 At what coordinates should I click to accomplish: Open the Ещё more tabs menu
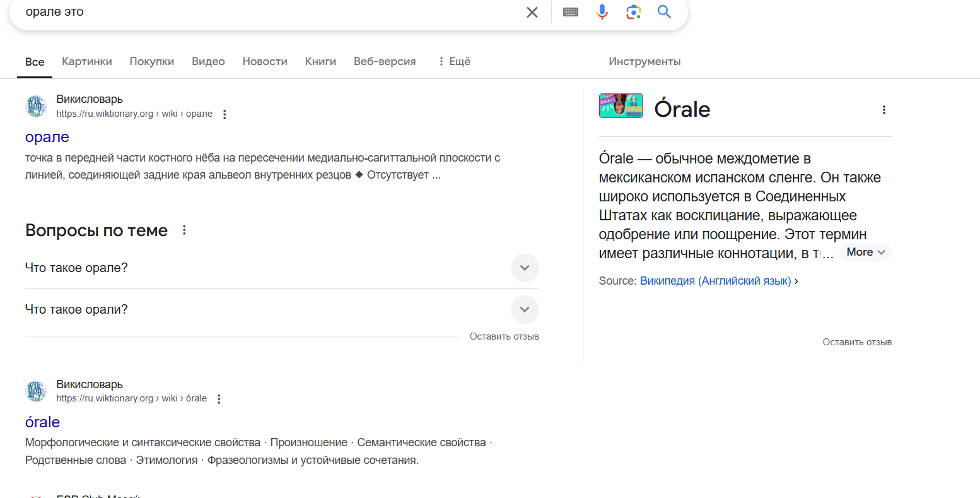[455, 61]
